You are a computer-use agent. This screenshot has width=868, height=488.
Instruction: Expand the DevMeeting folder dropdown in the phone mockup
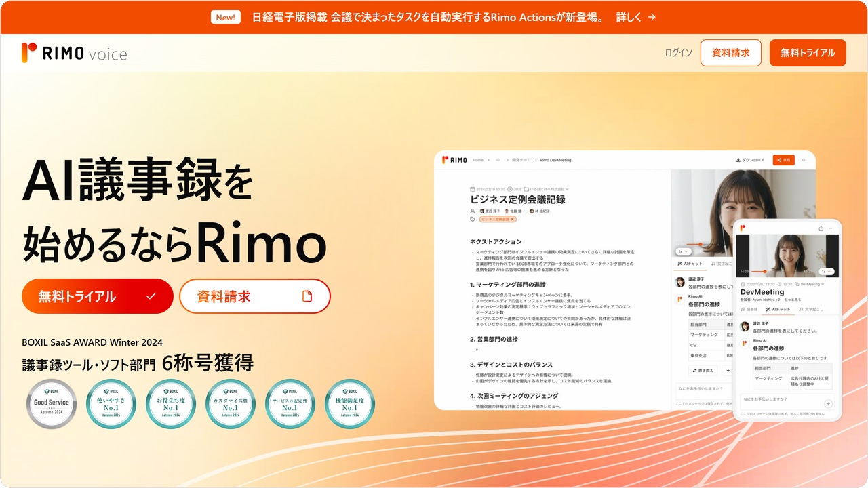point(810,285)
